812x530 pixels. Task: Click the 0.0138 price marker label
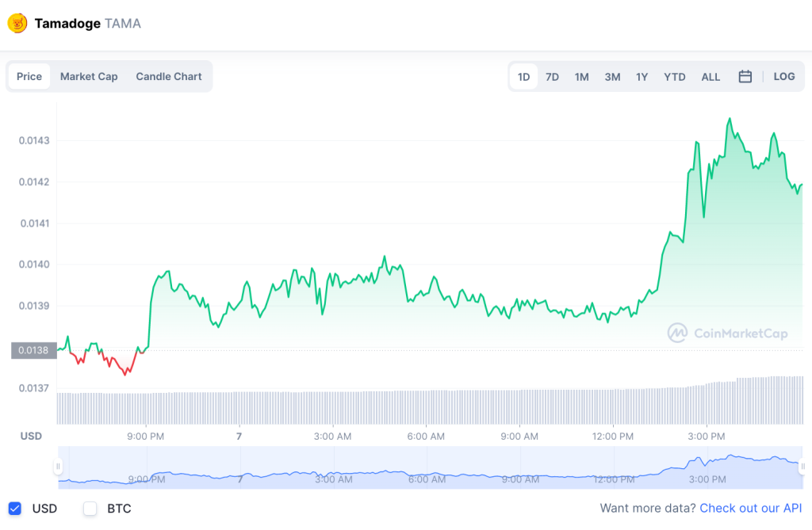33,350
